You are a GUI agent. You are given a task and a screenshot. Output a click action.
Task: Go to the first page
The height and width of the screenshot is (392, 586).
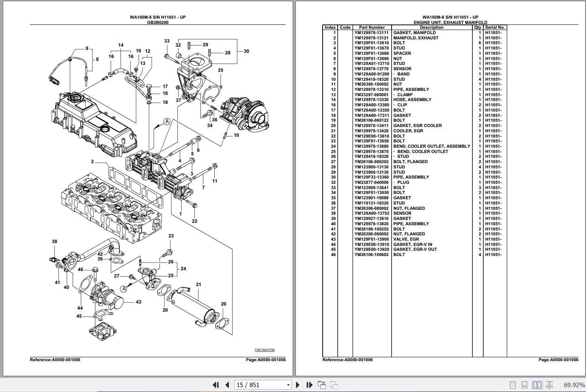point(216,385)
